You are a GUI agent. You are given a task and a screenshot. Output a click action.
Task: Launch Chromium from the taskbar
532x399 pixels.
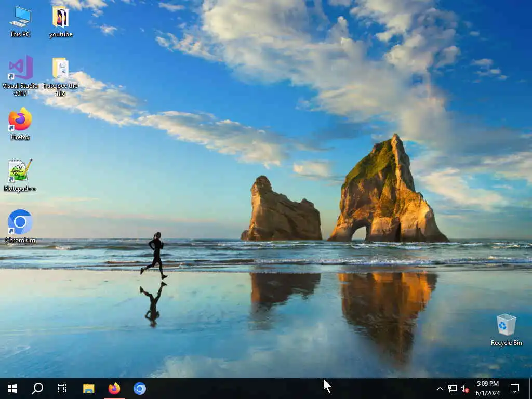(139, 389)
